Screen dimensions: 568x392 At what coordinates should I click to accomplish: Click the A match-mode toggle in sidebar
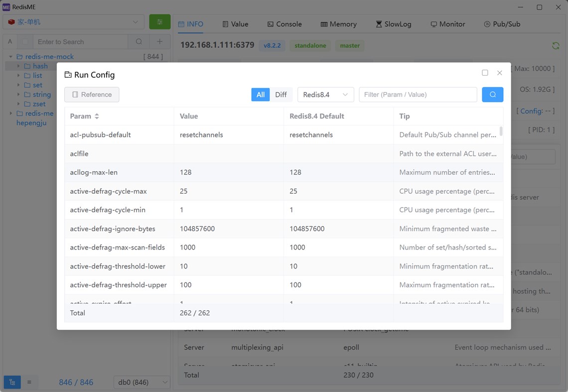[10, 42]
